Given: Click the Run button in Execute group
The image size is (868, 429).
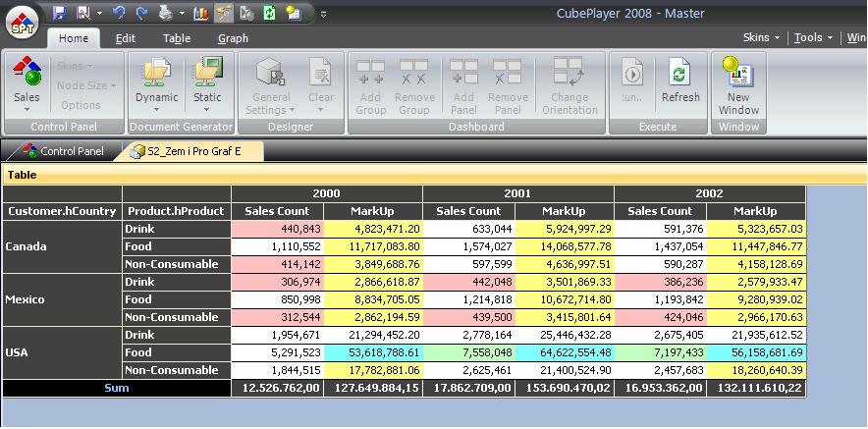Looking at the screenshot, I should [631, 80].
